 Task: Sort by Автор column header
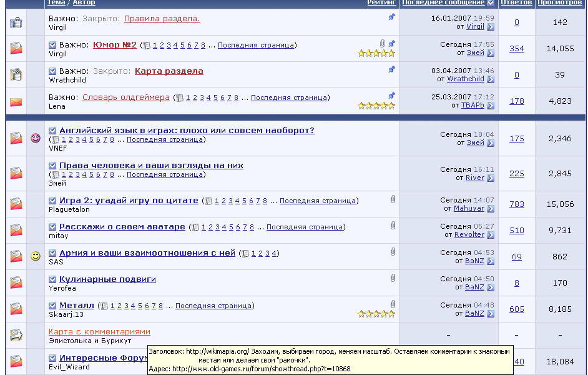click(x=84, y=2)
